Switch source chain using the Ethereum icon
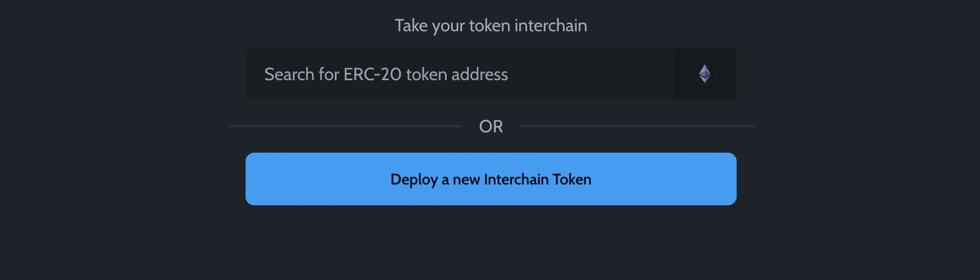 (704, 74)
